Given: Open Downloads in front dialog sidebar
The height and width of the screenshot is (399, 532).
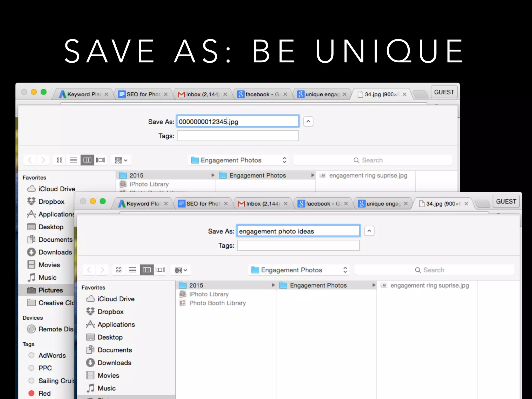Looking at the screenshot, I should (114, 363).
